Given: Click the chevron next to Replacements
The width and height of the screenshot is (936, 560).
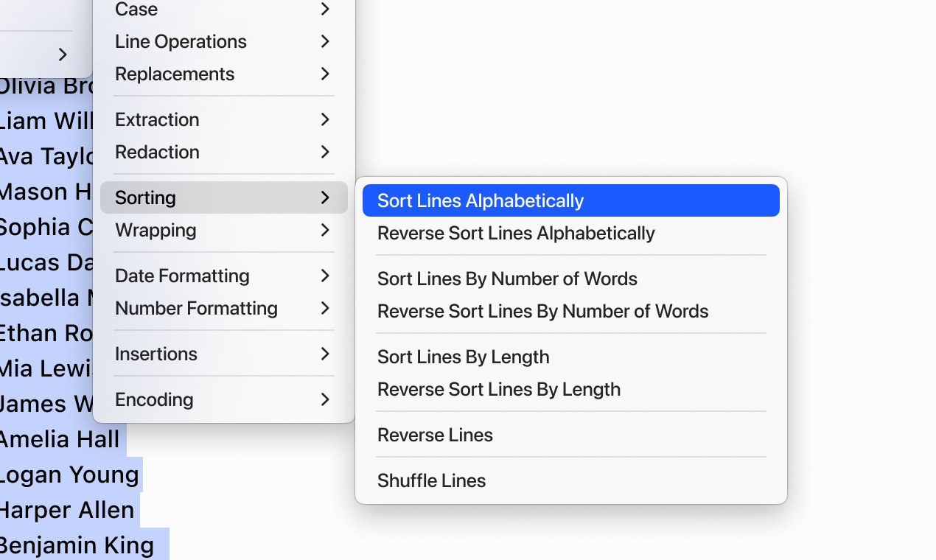Looking at the screenshot, I should (325, 74).
